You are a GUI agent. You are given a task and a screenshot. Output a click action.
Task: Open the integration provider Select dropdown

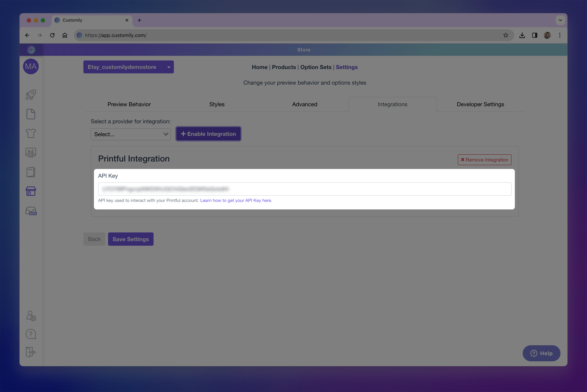point(130,134)
